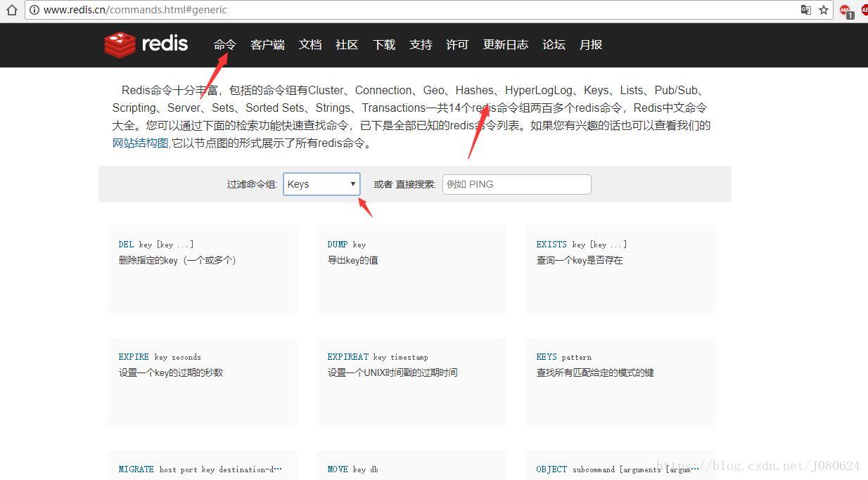Click description 导出key的值
The height and width of the screenshot is (480, 868).
[352, 260]
